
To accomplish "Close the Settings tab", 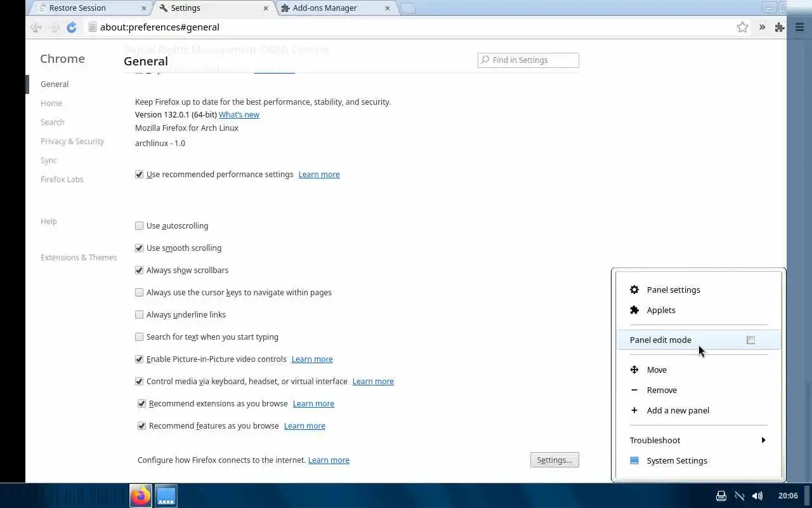I will [266, 8].
